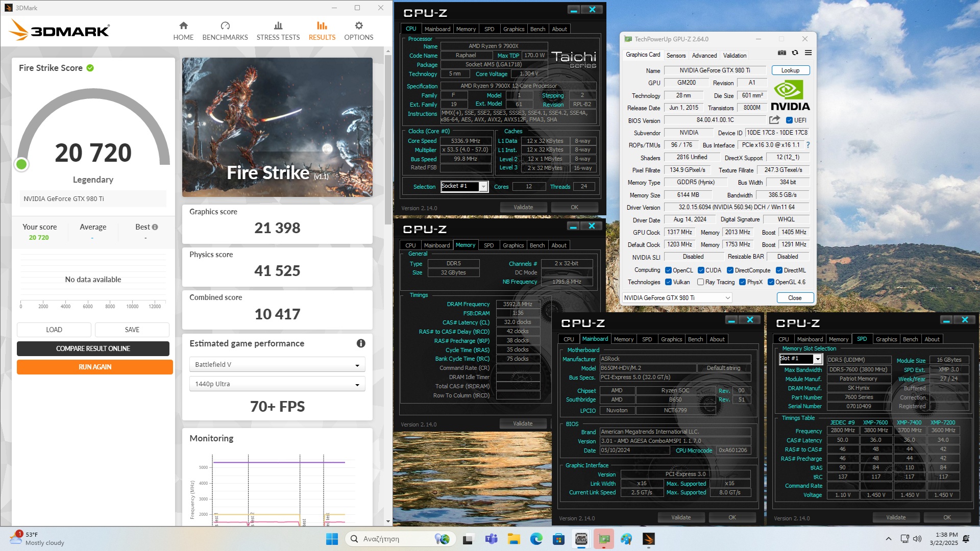Click 3DMark taskbar icon
Viewport: 980px width, 551px height.
tap(648, 539)
